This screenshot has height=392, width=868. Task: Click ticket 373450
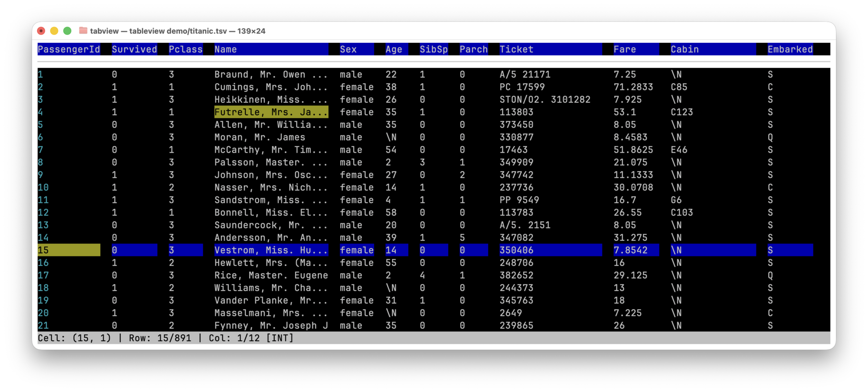(x=516, y=125)
